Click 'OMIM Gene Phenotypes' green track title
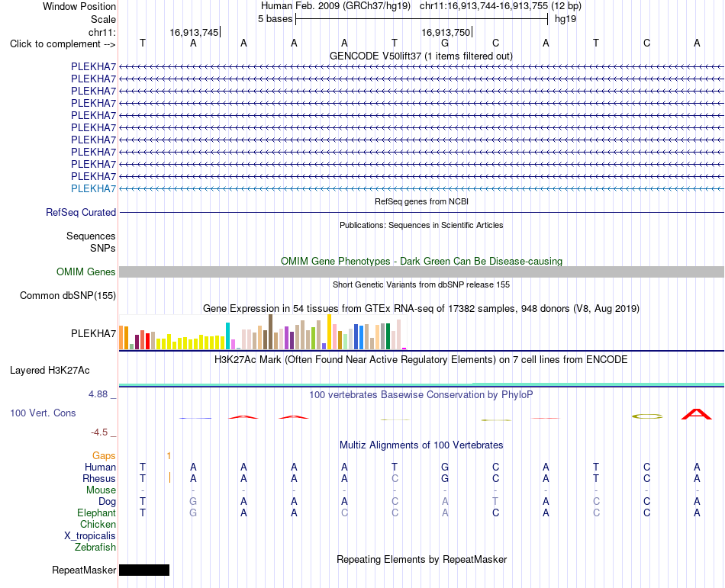Image resolution: width=725 pixels, height=588 pixels. tap(421, 262)
